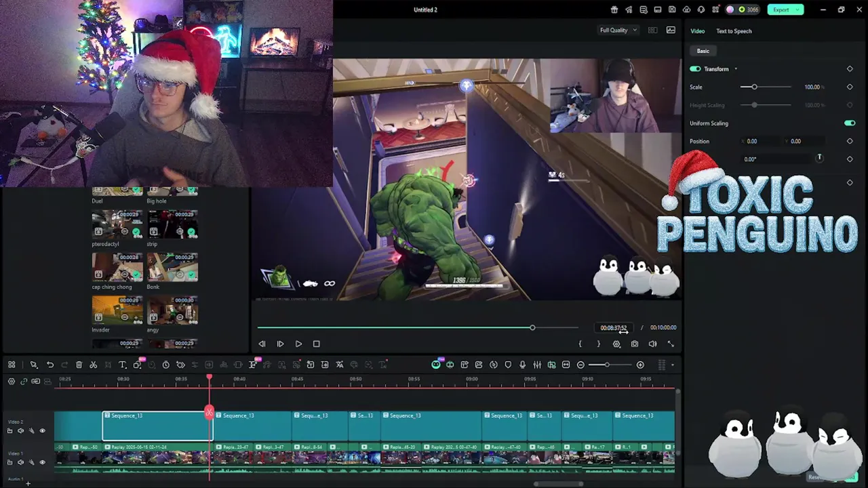
Task: Toggle the Transform switch
Action: (695, 69)
